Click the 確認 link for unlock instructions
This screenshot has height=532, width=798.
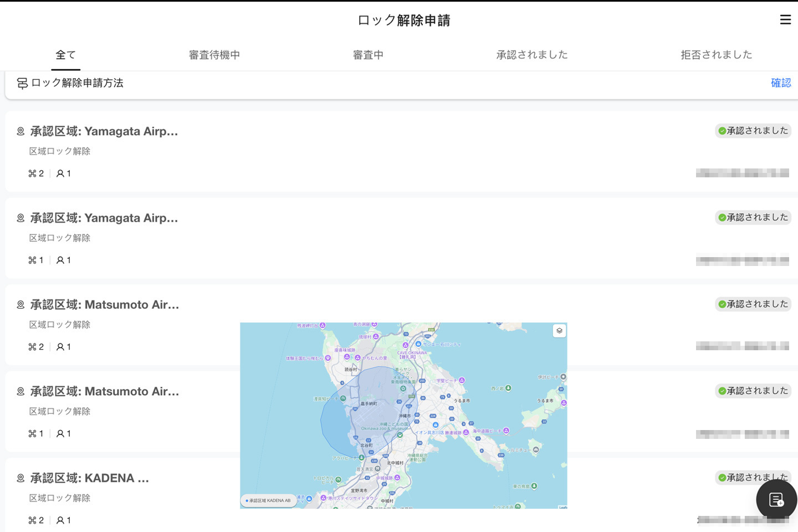click(781, 83)
